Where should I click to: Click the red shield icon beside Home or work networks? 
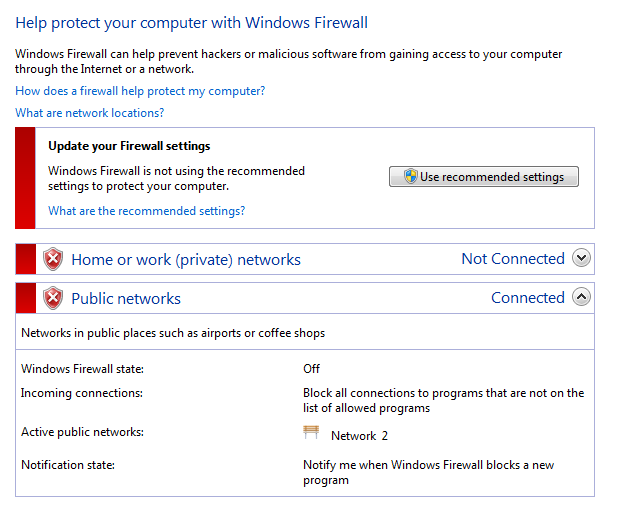53,259
